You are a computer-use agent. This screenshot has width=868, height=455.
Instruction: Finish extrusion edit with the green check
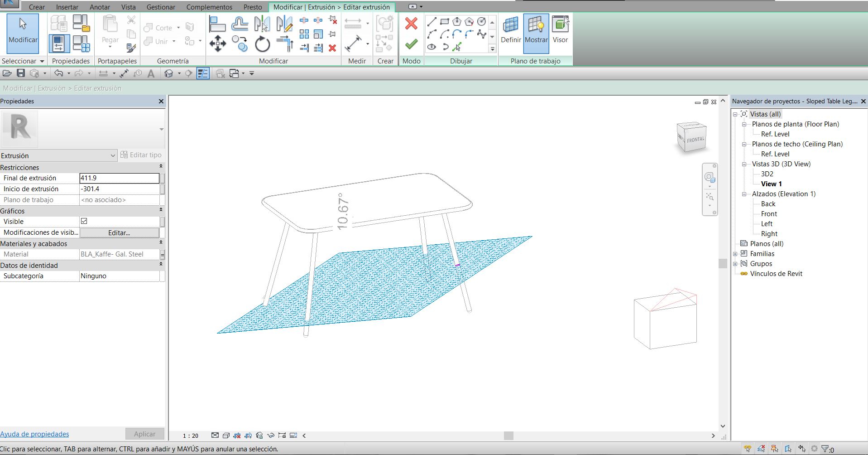(411, 44)
